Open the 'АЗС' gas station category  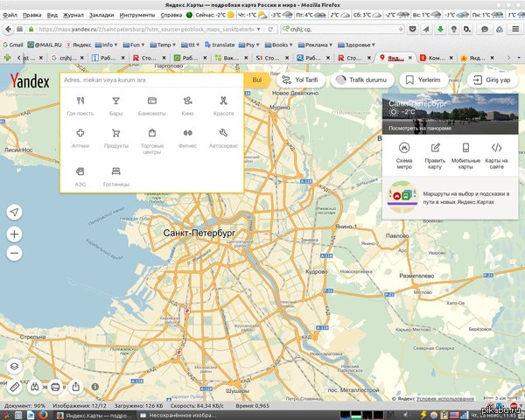click(x=80, y=177)
